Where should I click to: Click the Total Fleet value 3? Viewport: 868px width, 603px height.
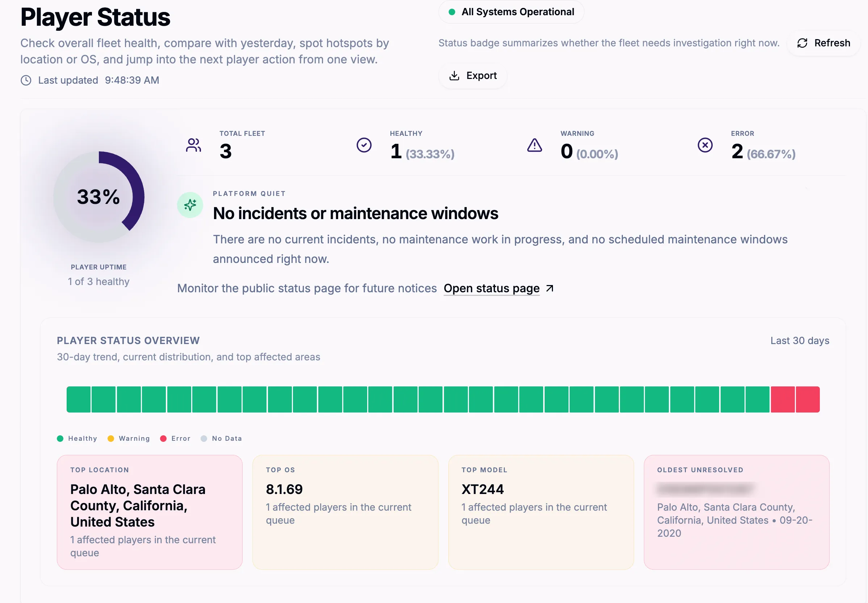click(x=226, y=151)
